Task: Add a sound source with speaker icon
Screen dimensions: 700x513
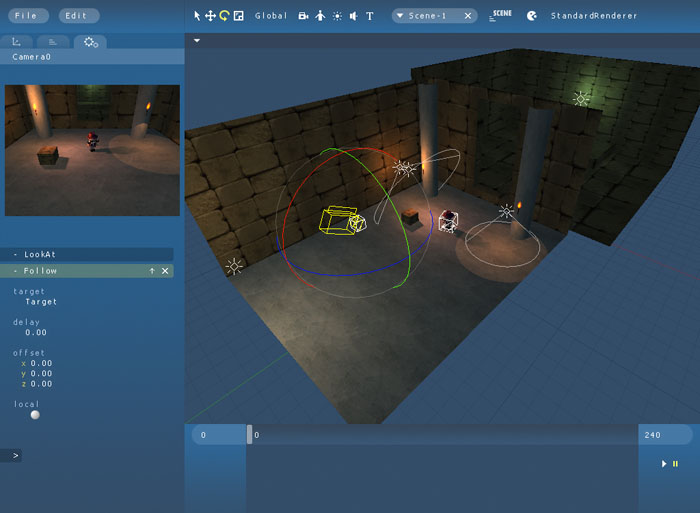Action: [353, 16]
